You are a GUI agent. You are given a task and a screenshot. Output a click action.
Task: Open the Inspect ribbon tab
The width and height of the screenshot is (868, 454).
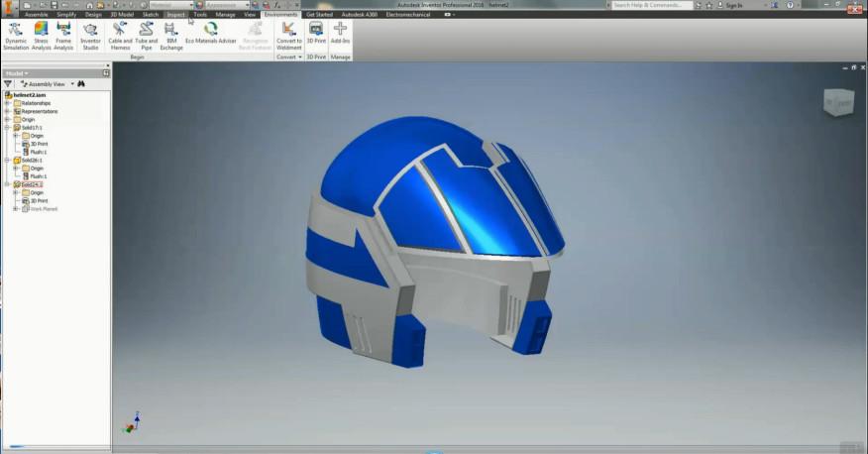point(175,15)
